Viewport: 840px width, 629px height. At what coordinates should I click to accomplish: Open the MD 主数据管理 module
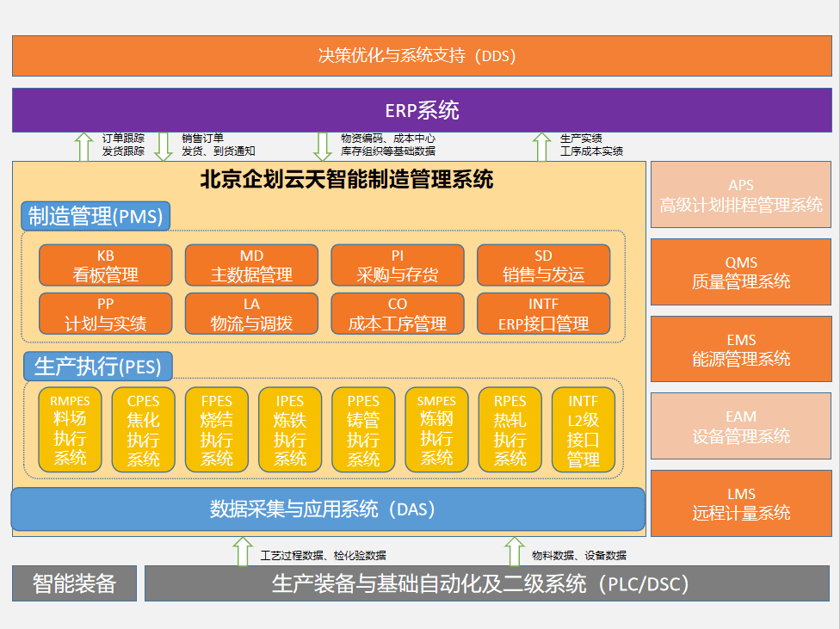click(x=252, y=265)
